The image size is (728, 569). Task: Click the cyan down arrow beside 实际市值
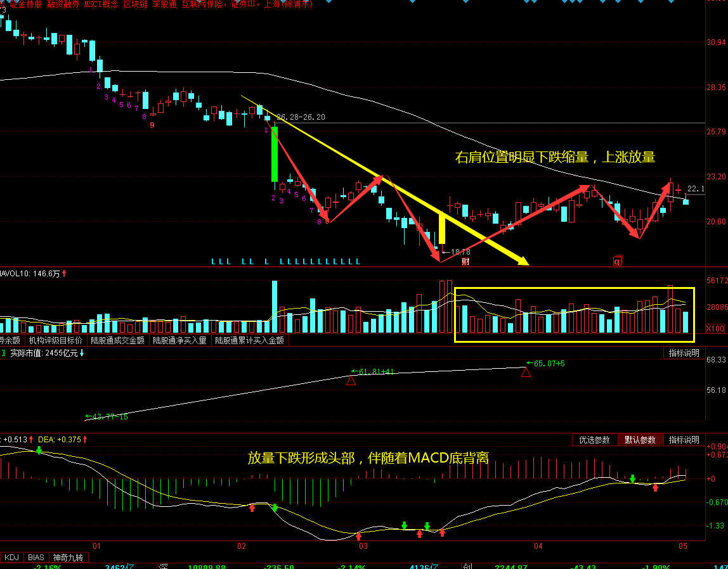(x=82, y=353)
